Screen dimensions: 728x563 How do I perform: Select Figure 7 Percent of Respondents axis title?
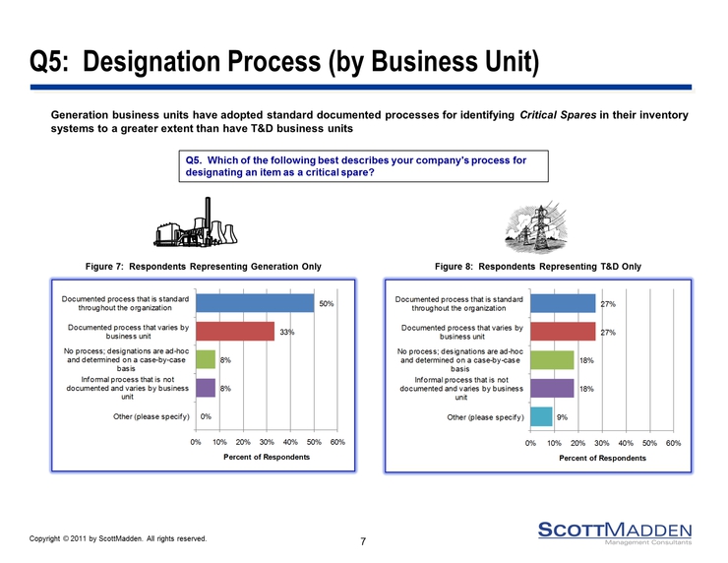point(266,458)
